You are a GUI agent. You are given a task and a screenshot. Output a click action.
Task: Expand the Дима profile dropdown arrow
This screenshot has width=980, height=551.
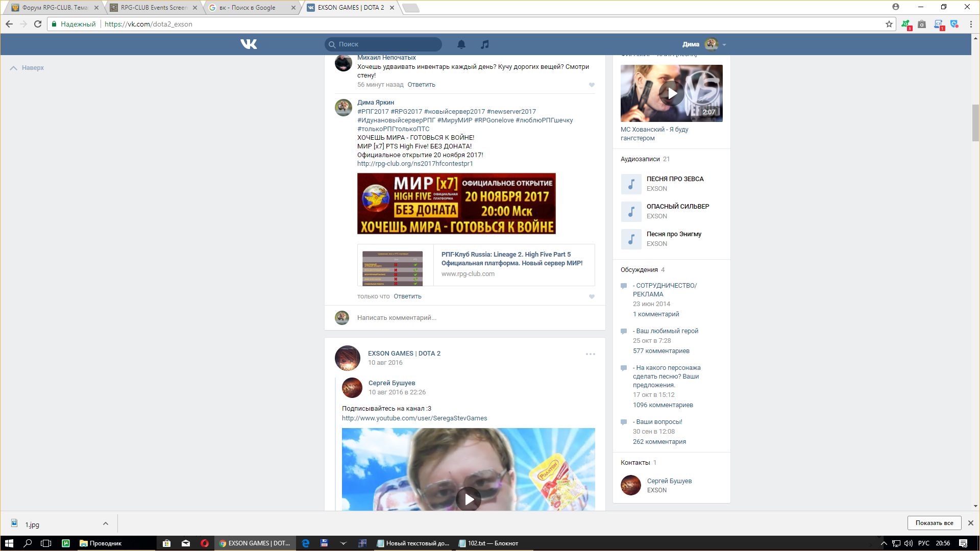point(724,45)
